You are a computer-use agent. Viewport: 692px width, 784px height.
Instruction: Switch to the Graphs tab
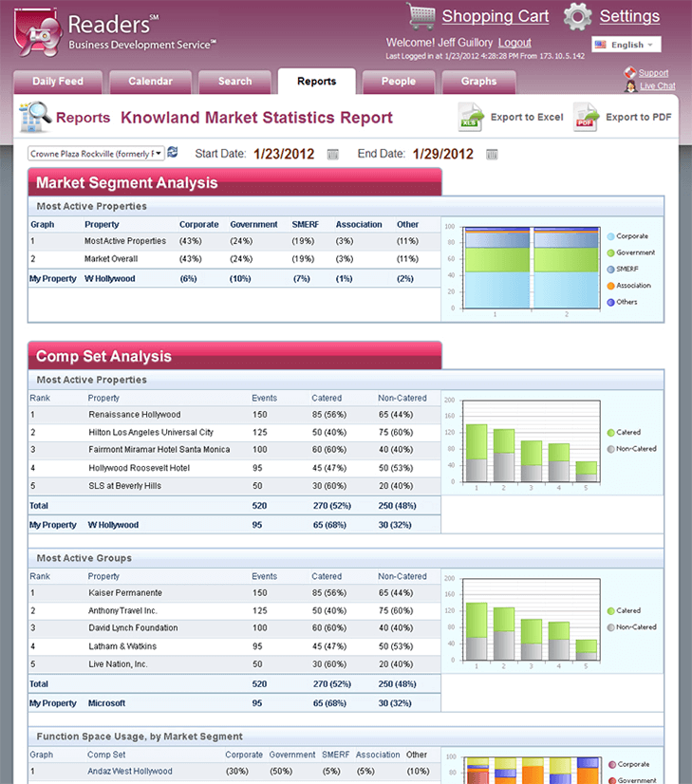coord(479,82)
